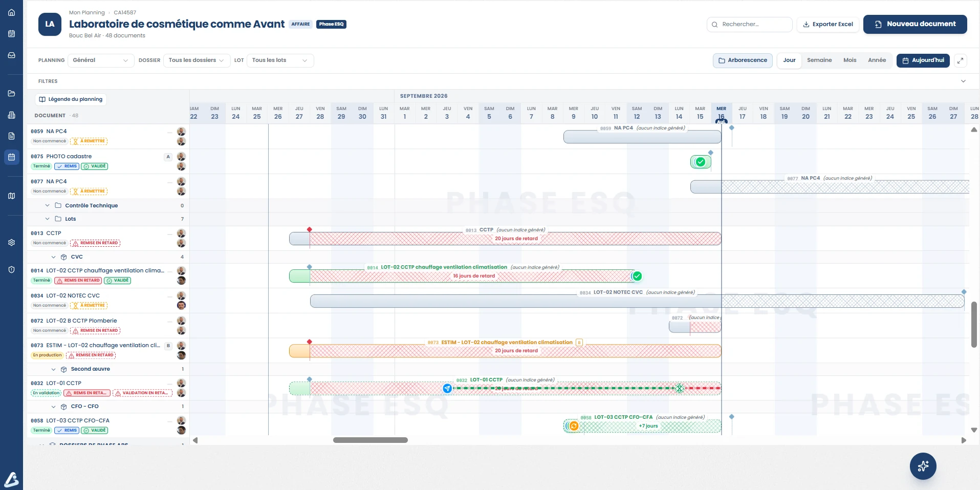This screenshot has width=980, height=490.
Task: Open the building icon in sidebar
Action: tap(11, 115)
